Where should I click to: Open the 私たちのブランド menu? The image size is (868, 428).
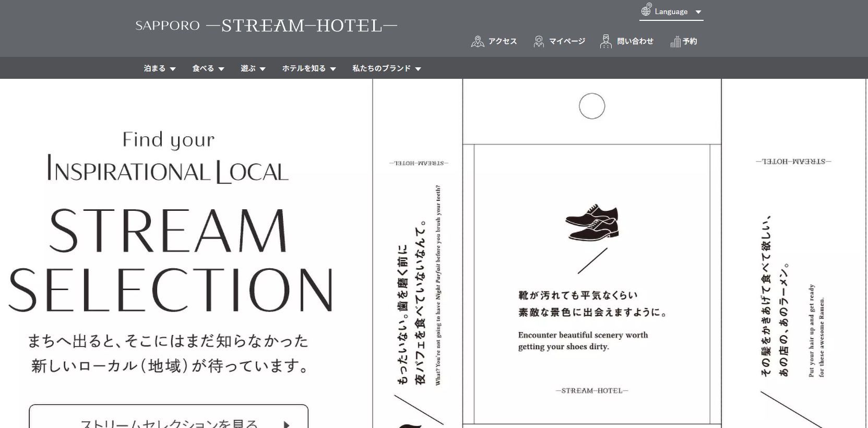tap(382, 68)
